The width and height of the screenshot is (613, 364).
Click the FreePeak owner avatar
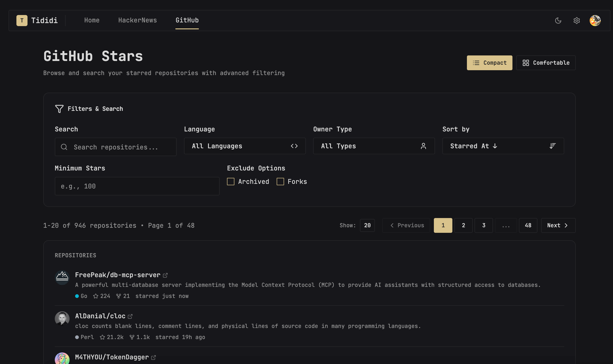point(62,277)
